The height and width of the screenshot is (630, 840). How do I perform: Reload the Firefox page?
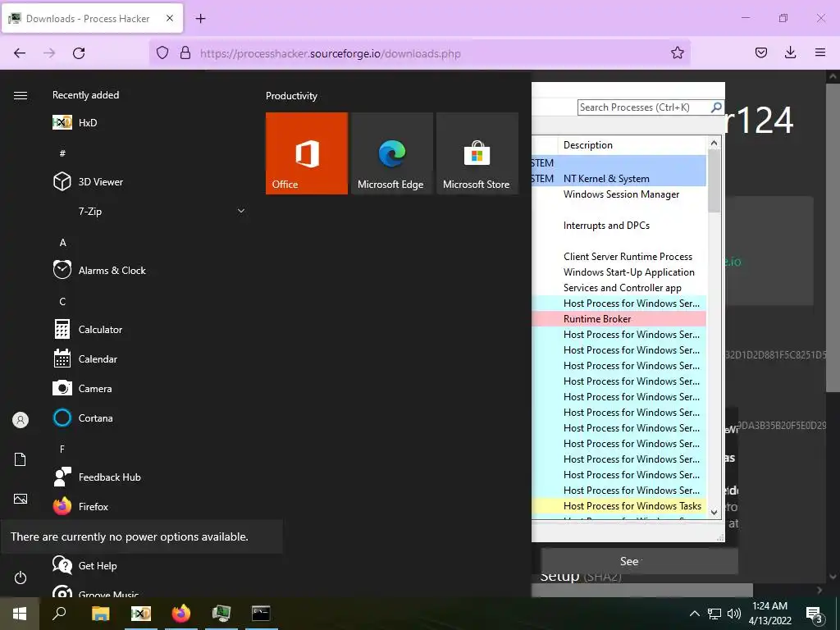tap(79, 53)
